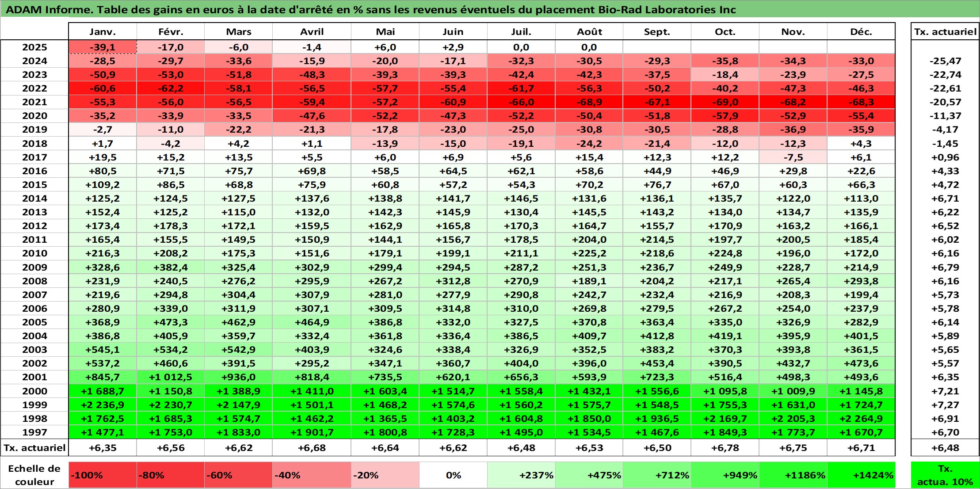Select the +1 688,7 cell in the 2000 row
Screen dimensions: 980x489
(x=103, y=391)
